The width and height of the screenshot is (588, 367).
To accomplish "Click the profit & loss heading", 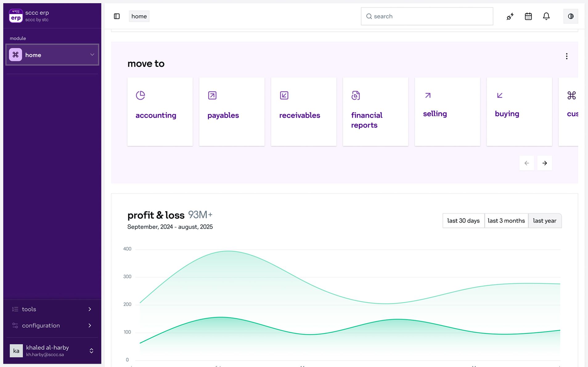I will [156, 215].
